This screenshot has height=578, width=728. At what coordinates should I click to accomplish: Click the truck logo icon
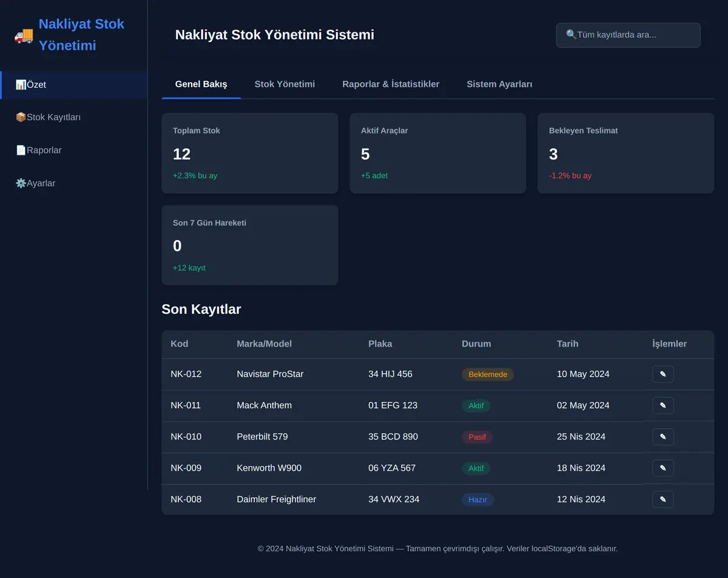pyautogui.click(x=24, y=35)
